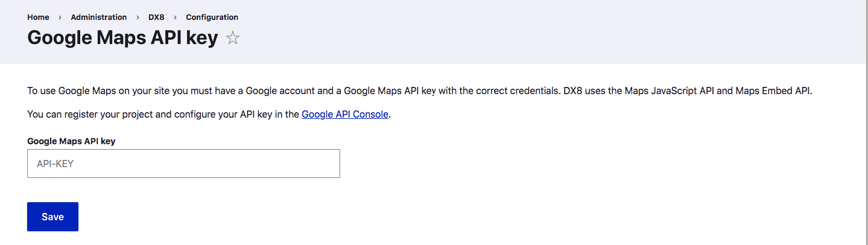Open the Administration breadcrumb
868x245 pixels.
click(98, 17)
